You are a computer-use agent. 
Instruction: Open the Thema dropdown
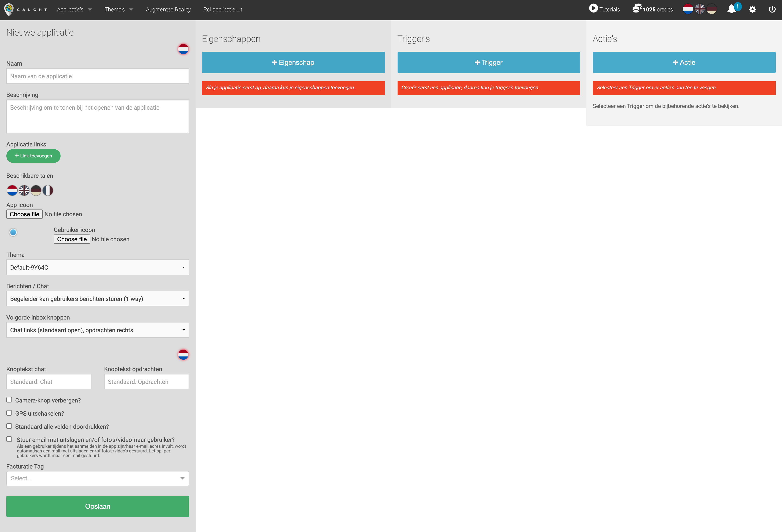tap(98, 267)
